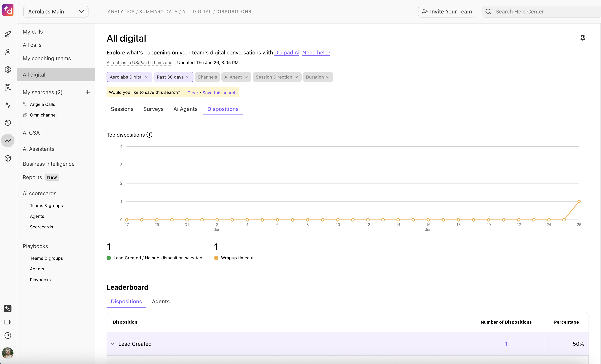This screenshot has width=601, height=364.
Task: Toggle the green Lead Created legend dot
Action: [x=109, y=258]
